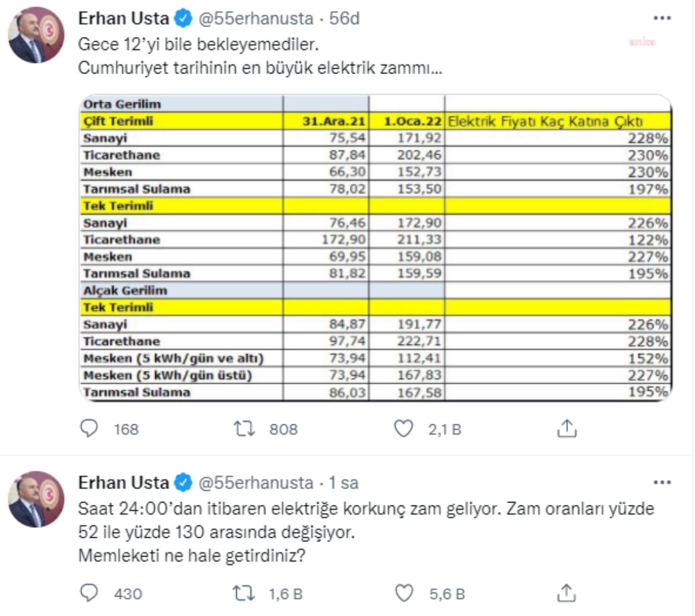
Task: Open more options on the 56d tweet
Action: pos(662,19)
